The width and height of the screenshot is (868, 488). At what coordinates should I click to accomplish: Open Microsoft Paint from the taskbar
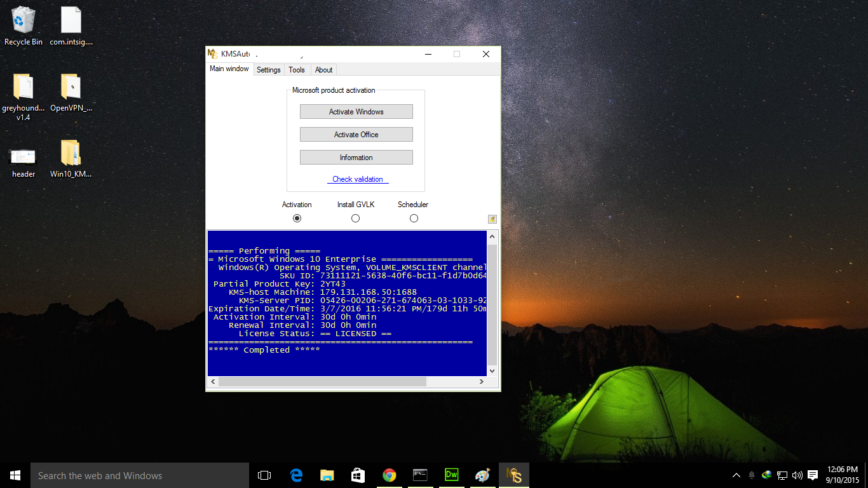point(482,475)
